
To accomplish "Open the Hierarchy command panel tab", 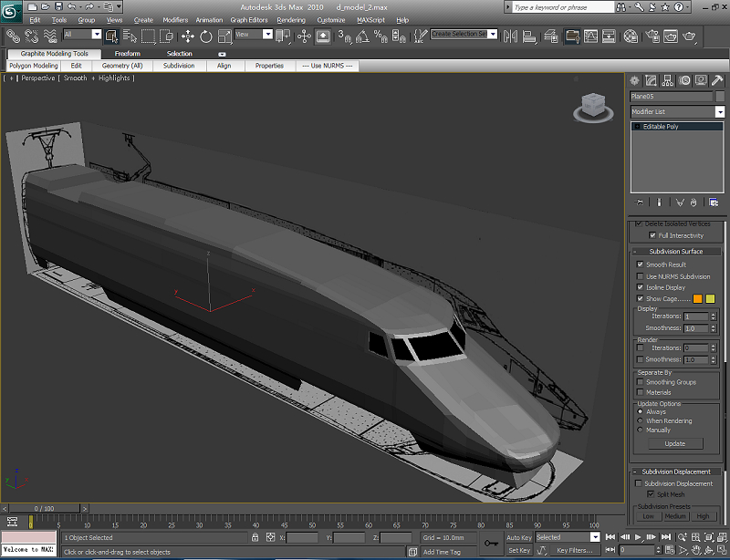I will (x=668, y=80).
